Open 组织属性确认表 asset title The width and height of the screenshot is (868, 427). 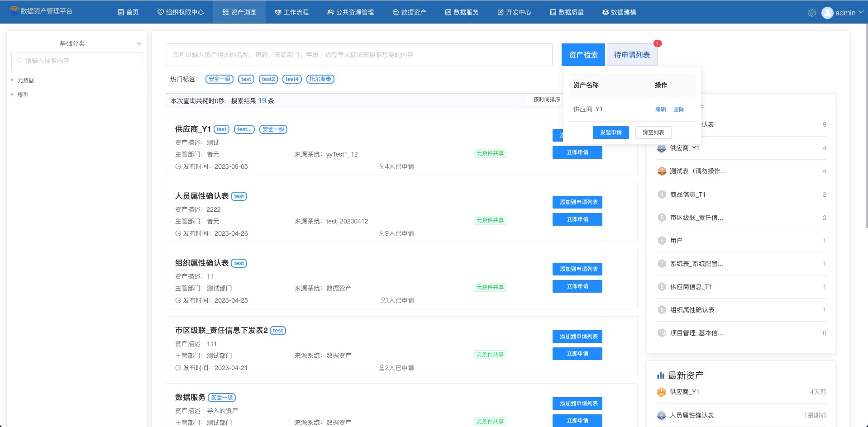coord(202,263)
